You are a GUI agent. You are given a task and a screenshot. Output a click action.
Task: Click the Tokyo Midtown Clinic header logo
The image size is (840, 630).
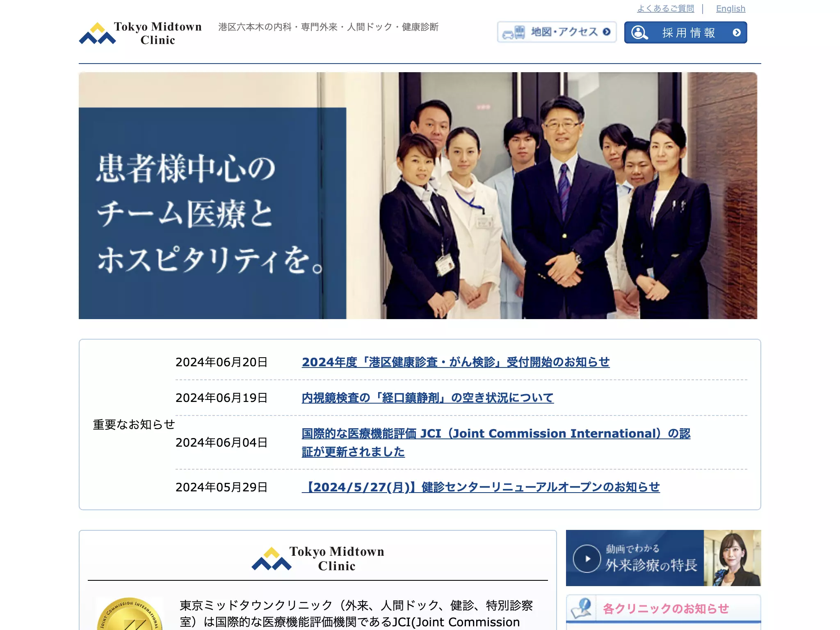pos(140,33)
